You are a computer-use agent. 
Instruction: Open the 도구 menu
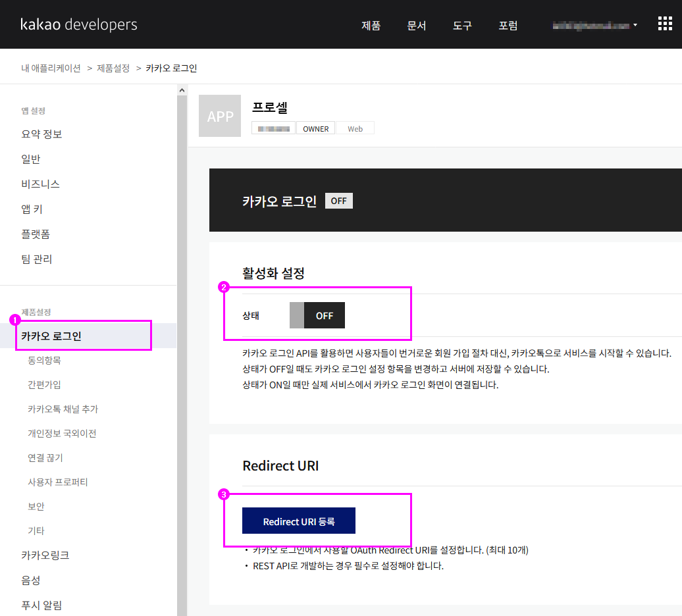462,26
